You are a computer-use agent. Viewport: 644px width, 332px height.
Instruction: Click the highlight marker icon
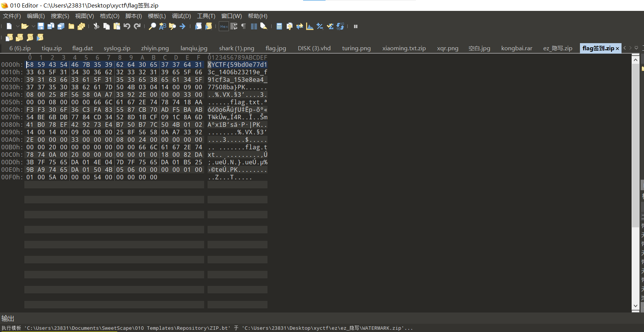click(264, 26)
